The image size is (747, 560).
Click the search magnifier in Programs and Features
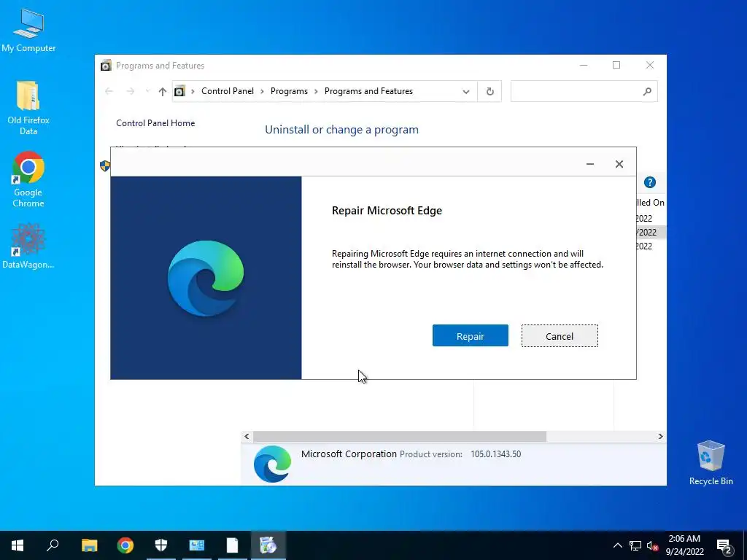tap(646, 91)
